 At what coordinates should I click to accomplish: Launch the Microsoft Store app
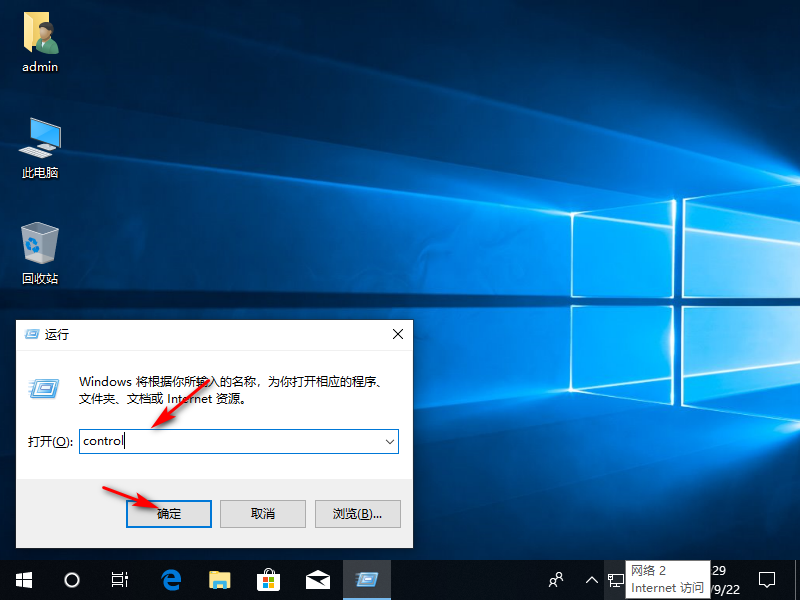coord(268,580)
